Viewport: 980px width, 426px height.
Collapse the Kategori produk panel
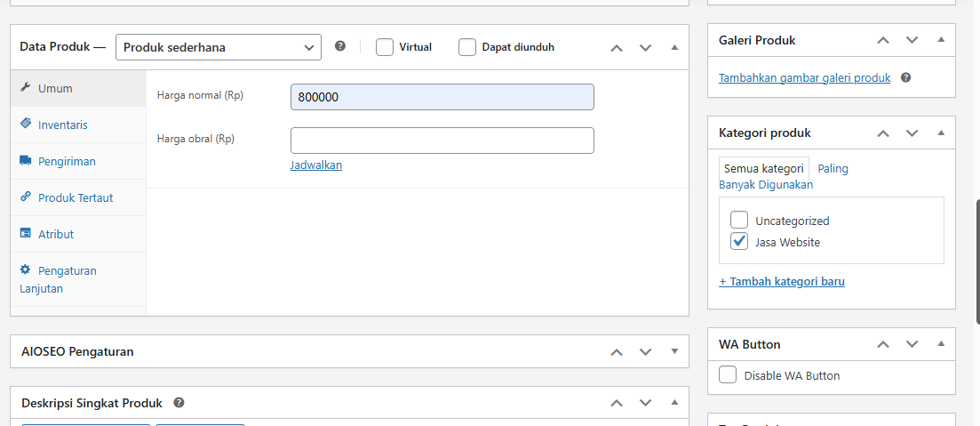941,133
